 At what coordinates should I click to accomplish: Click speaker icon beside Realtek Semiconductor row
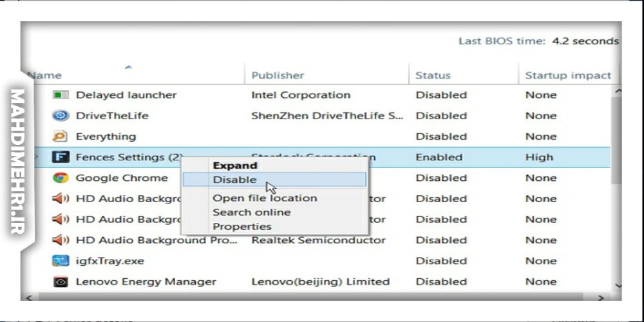(61, 240)
